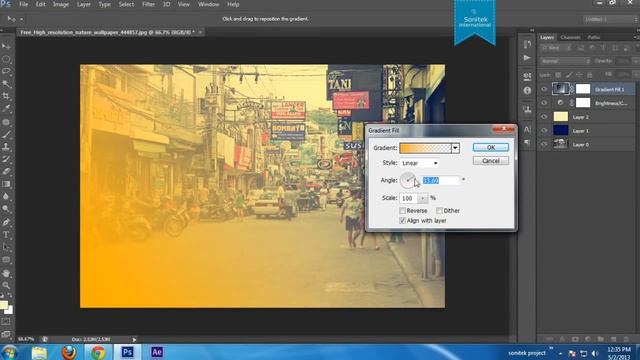Open the Info panel icon
The image size is (640, 360).
pos(527,91)
